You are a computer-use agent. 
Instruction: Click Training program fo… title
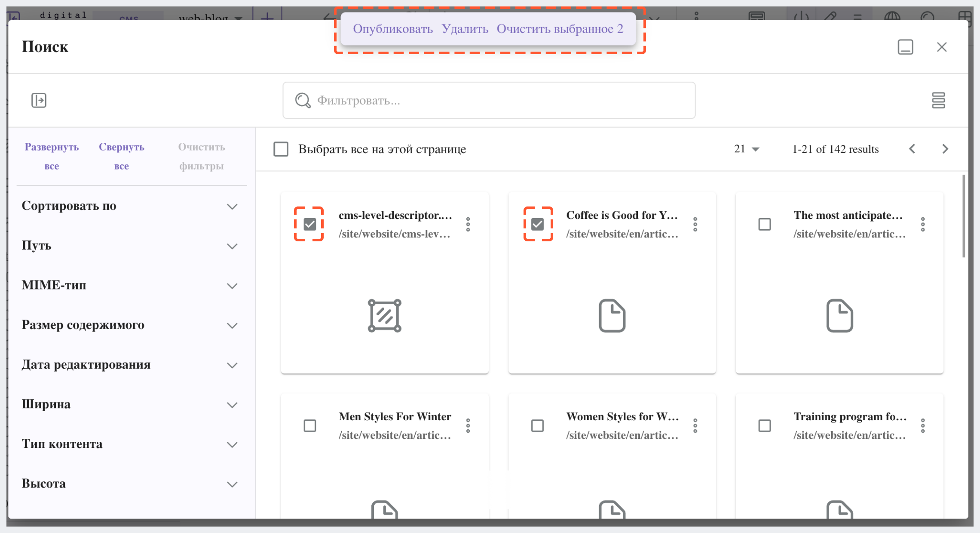coord(850,416)
